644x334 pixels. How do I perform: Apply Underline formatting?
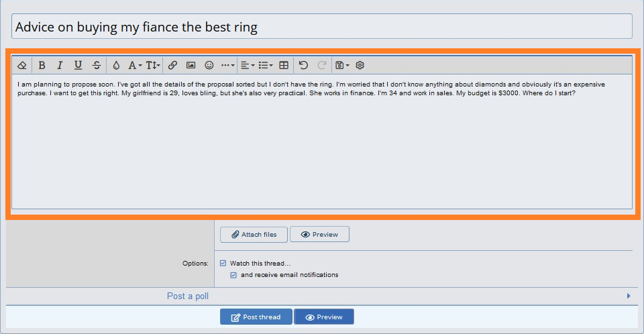(x=78, y=65)
